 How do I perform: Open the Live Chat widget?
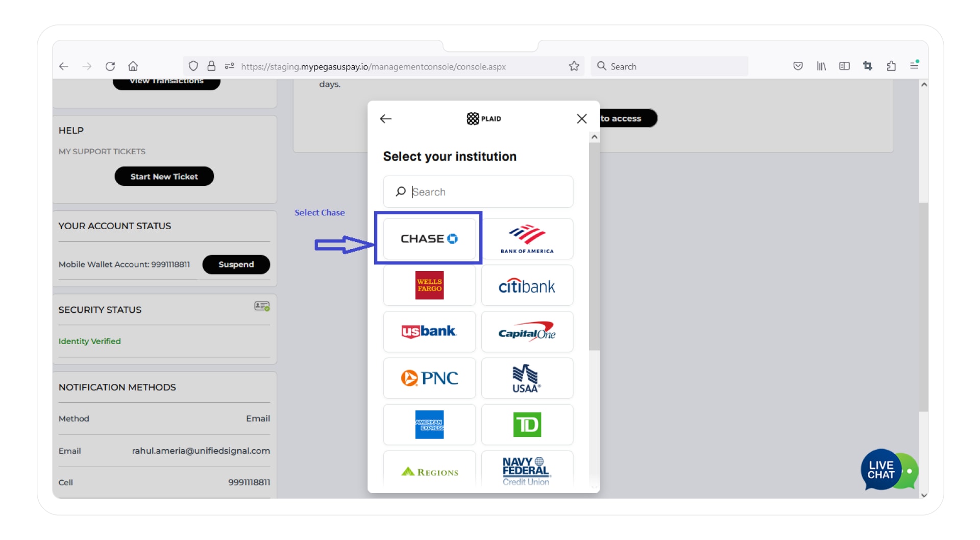[889, 470]
